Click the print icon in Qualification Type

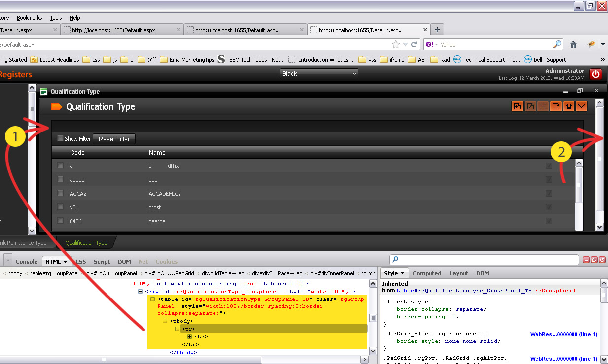[569, 106]
